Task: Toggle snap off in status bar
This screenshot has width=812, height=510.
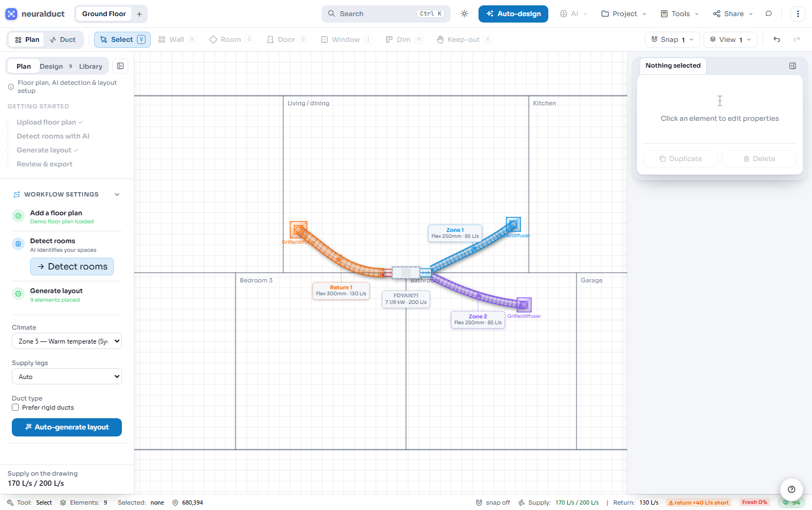Action: click(x=493, y=502)
